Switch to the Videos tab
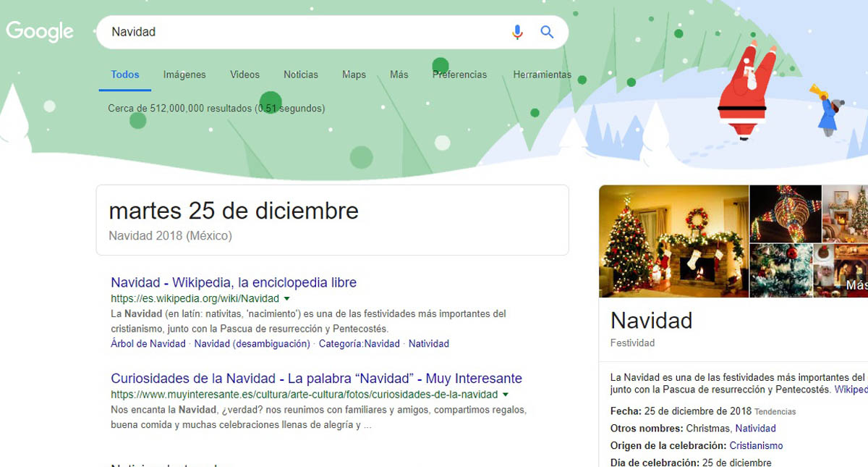 (244, 75)
